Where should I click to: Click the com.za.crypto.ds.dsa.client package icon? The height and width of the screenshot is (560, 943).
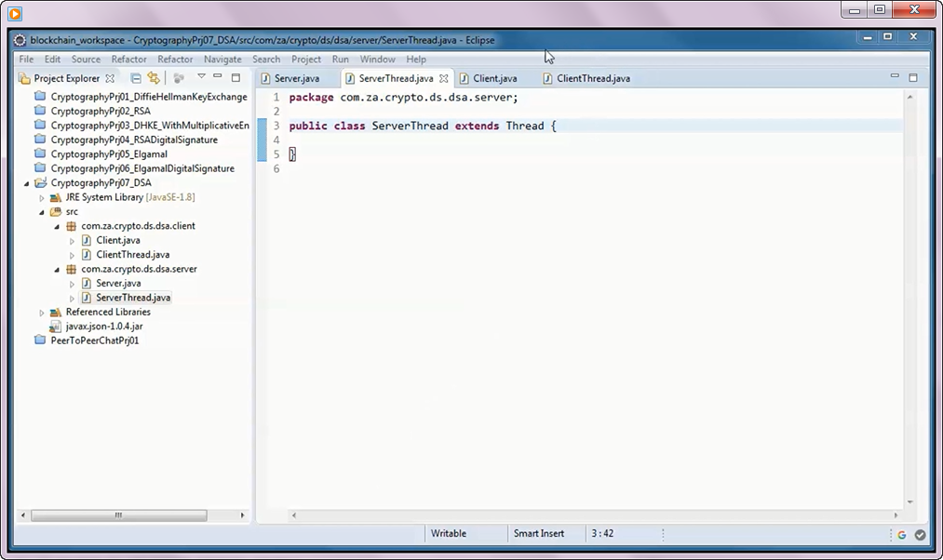[71, 226]
